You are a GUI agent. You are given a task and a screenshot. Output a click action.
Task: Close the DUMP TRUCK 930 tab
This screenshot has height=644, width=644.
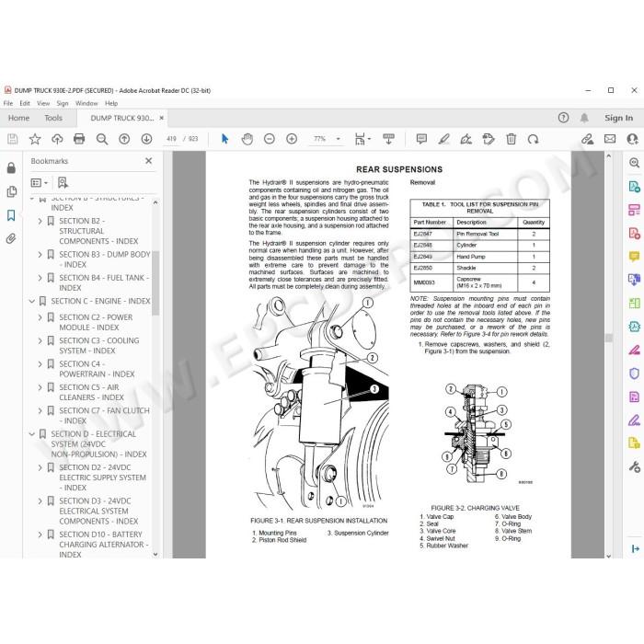[x=161, y=118]
